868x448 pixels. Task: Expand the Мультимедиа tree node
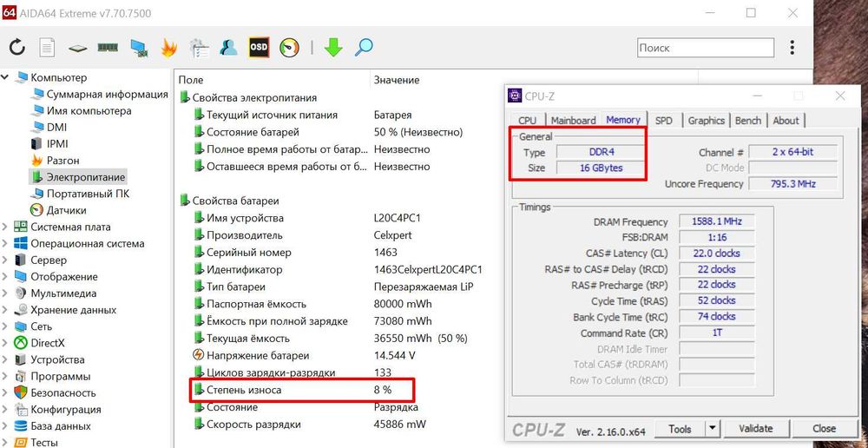(5, 293)
